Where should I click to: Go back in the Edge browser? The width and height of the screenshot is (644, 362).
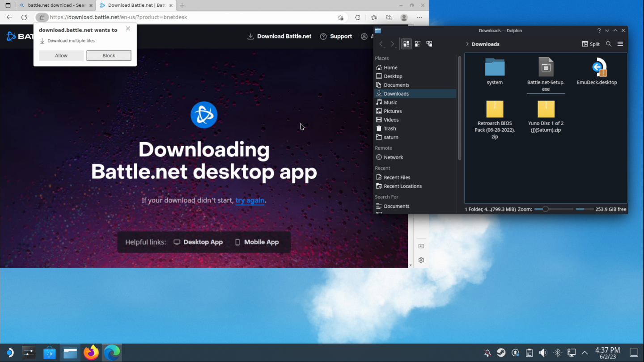pyautogui.click(x=9, y=17)
